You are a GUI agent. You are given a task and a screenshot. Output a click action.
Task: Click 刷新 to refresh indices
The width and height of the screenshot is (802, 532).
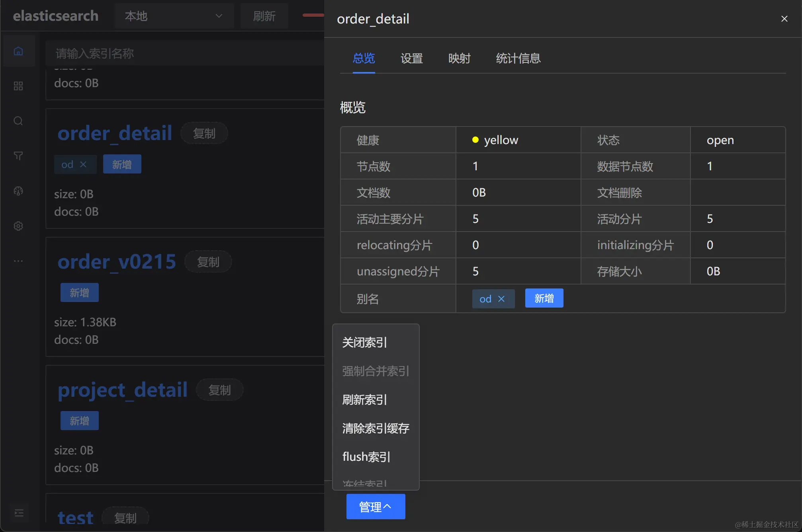tap(264, 16)
